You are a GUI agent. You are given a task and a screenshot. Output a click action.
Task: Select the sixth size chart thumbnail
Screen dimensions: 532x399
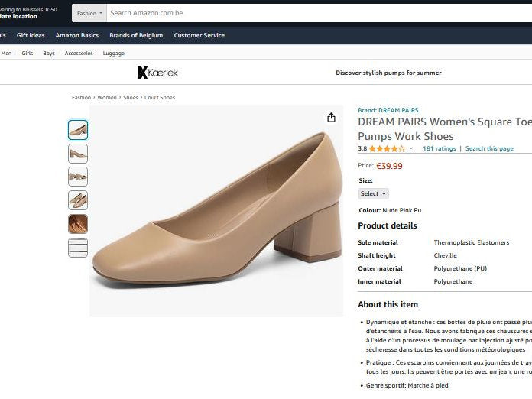[x=78, y=248]
